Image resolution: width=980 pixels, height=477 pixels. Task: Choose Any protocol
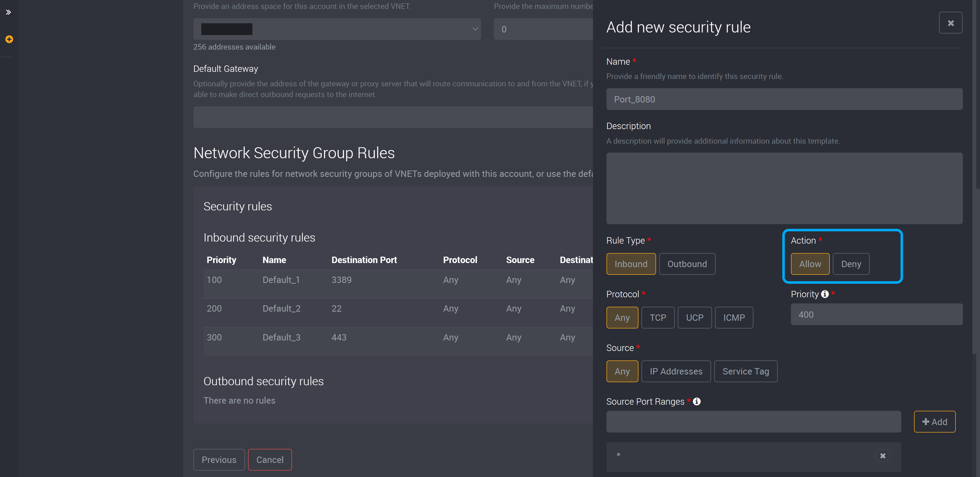622,317
